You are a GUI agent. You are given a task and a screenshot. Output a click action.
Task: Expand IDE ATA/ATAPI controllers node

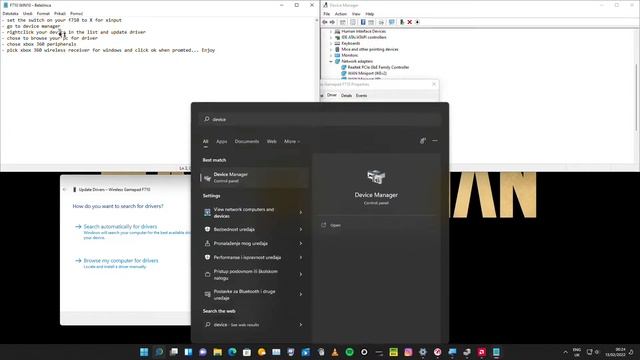point(331,37)
